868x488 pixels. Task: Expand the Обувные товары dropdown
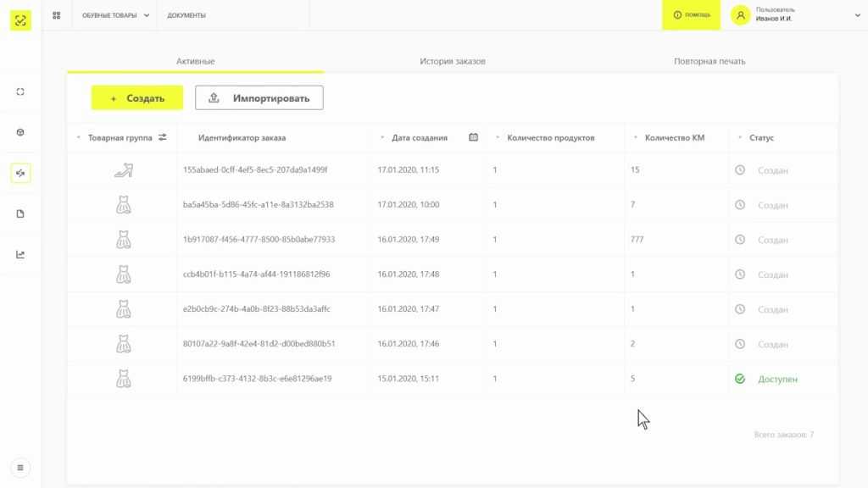click(x=114, y=15)
